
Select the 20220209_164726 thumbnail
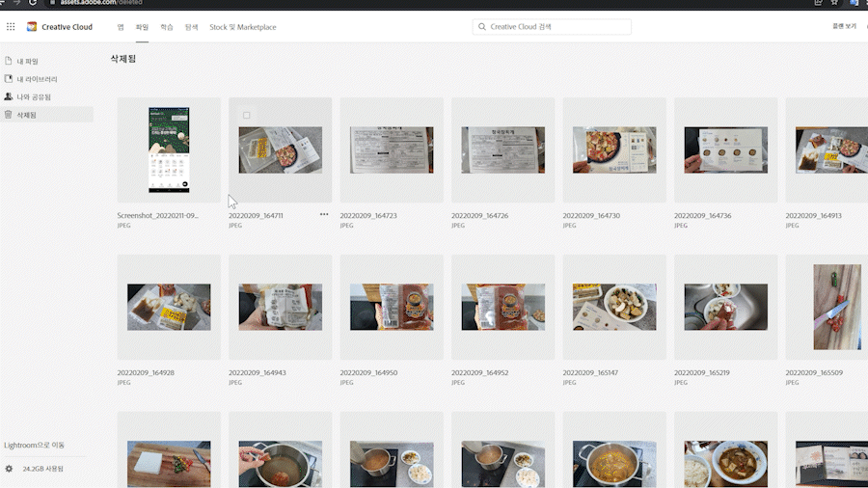[502, 149]
